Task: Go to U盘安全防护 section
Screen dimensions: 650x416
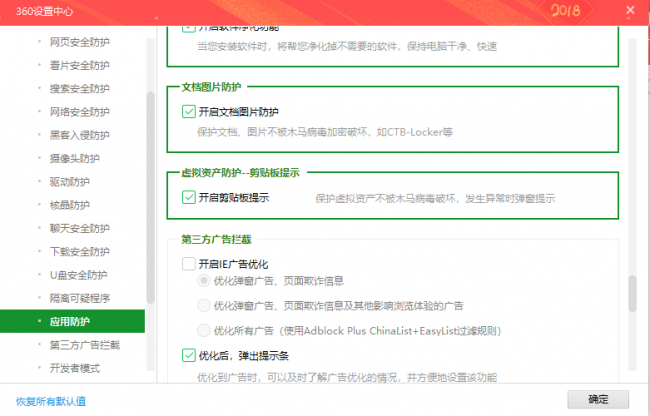Action: (79, 275)
